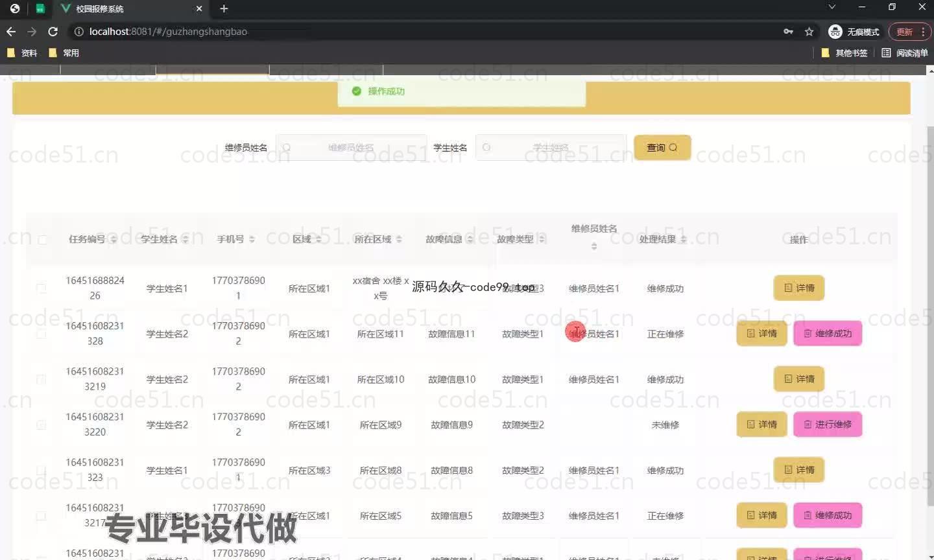
Task: Click 进行维修 for row with 故障信息9
Action: click(828, 424)
